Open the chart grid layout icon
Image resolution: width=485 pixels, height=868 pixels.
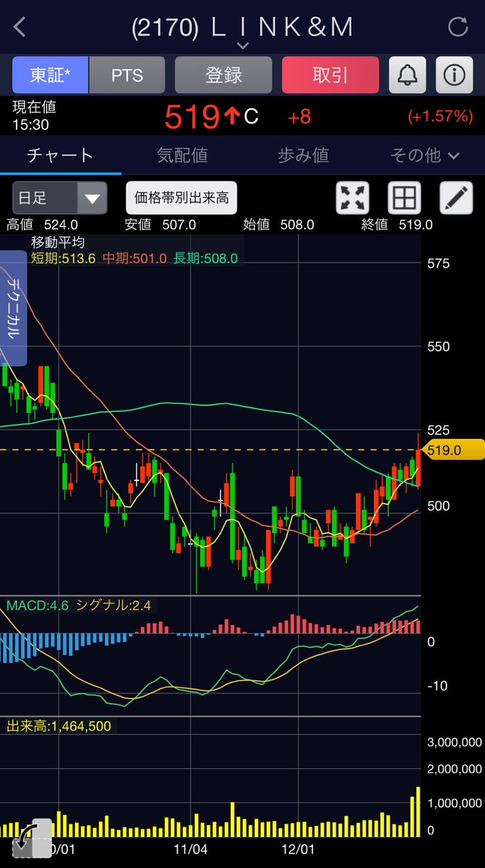(x=404, y=197)
